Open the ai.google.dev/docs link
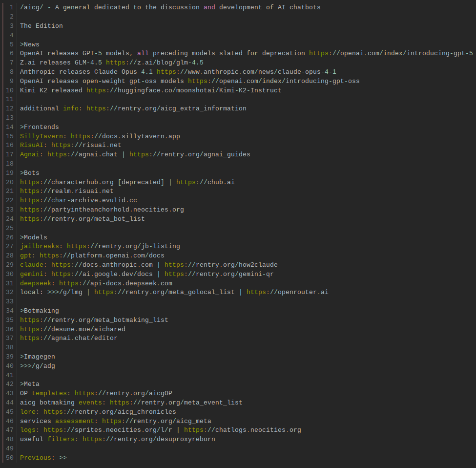476x468 pixels. (102, 274)
